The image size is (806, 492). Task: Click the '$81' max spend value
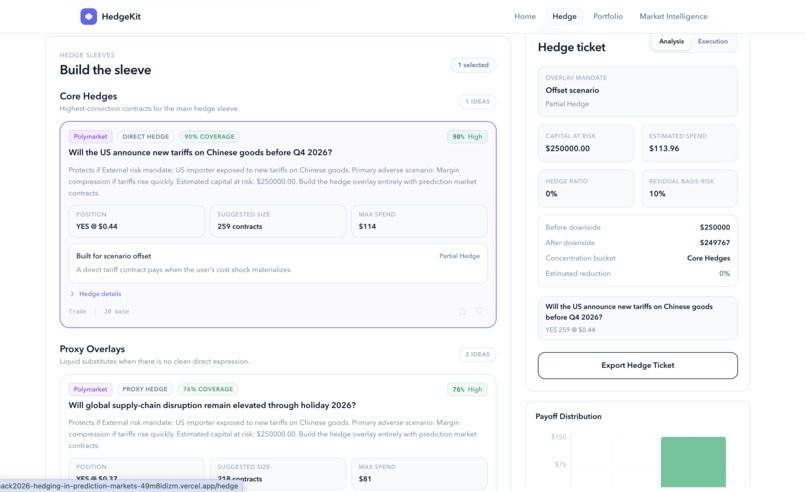365,479
